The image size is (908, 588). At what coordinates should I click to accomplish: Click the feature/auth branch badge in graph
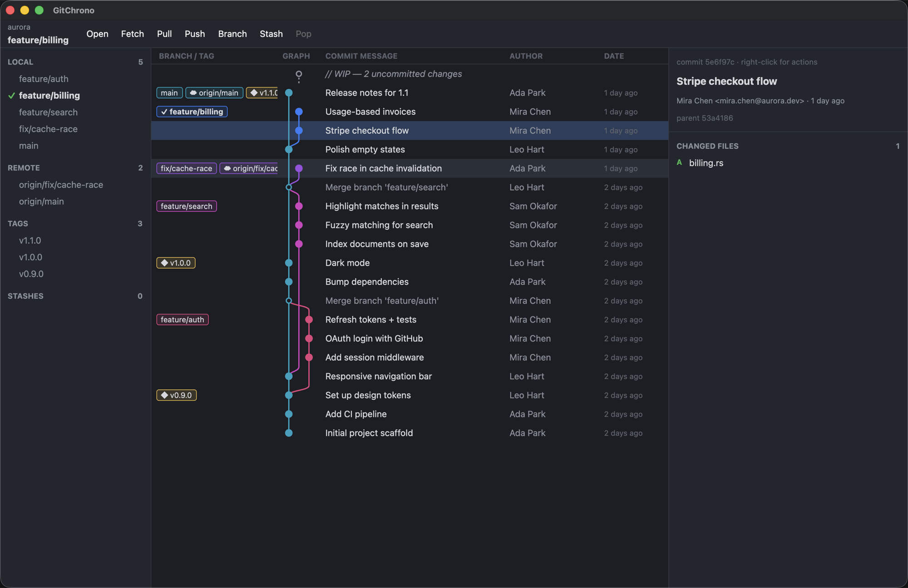coord(183,320)
